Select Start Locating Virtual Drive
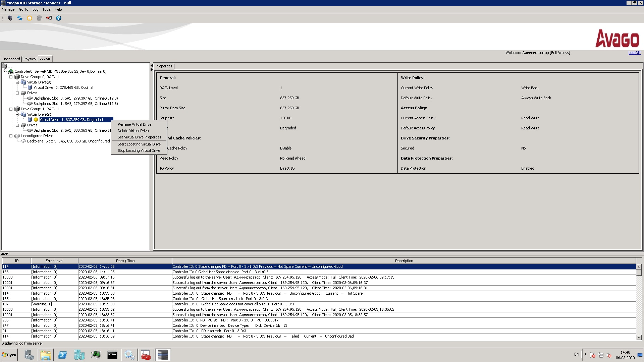 (139, 144)
